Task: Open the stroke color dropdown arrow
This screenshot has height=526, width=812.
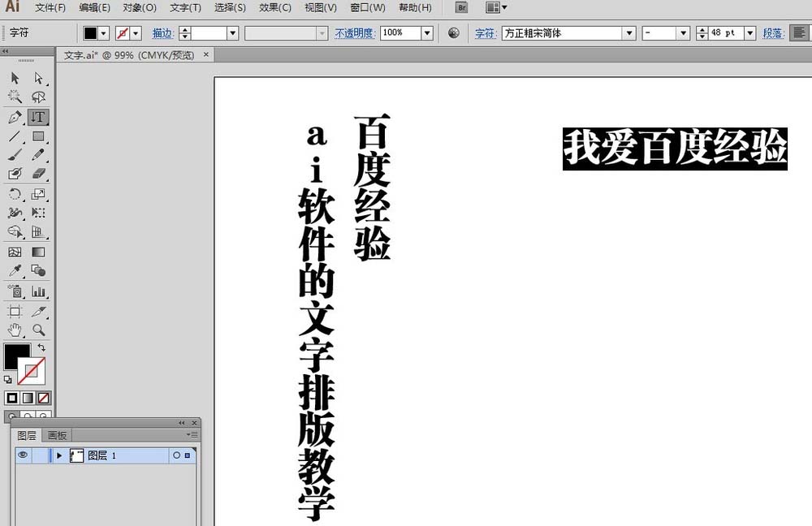Action: click(136, 33)
